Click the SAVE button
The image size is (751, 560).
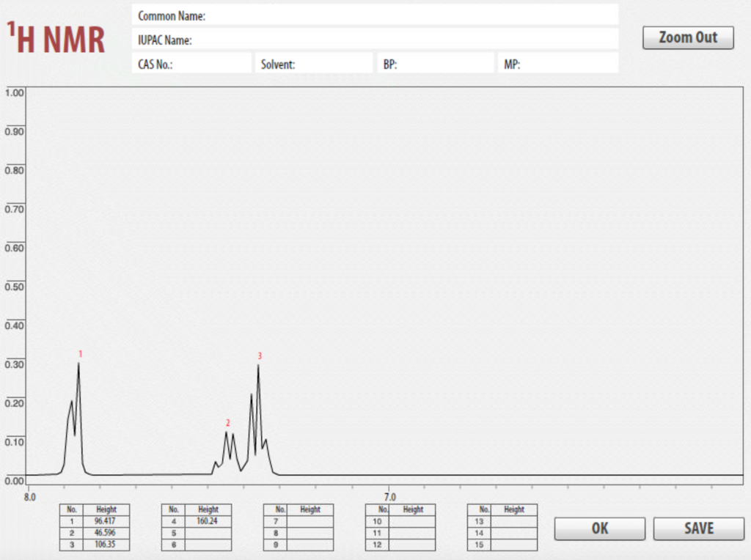tap(697, 528)
